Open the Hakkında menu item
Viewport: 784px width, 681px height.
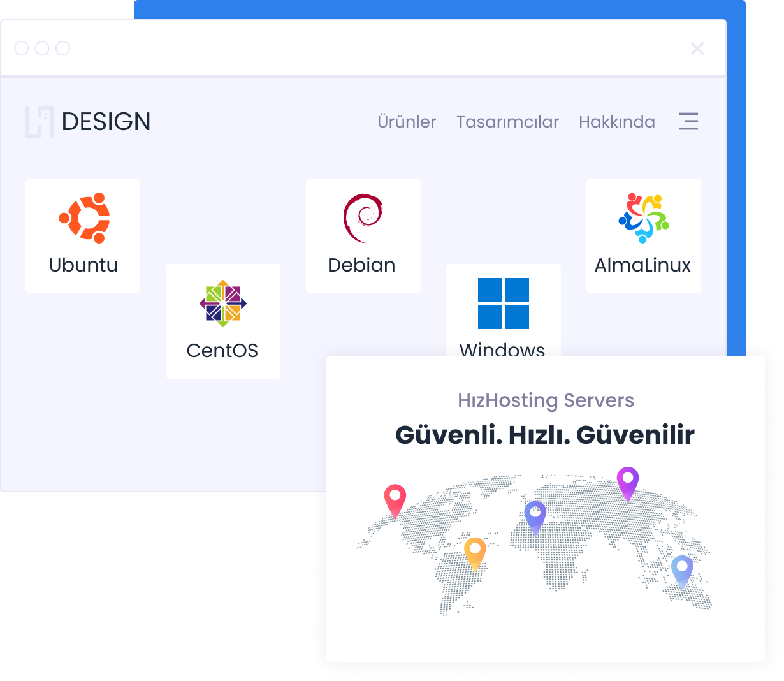point(617,122)
